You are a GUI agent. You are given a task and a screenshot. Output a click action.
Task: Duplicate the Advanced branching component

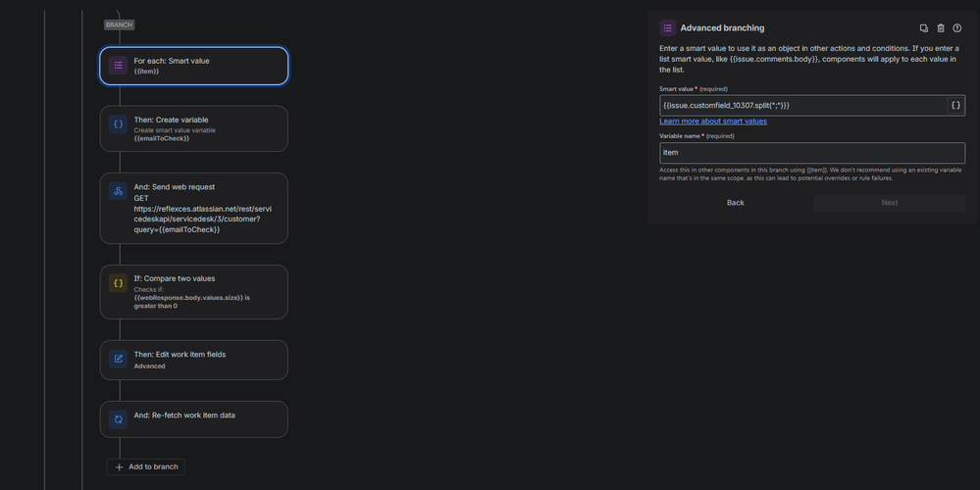point(924,28)
